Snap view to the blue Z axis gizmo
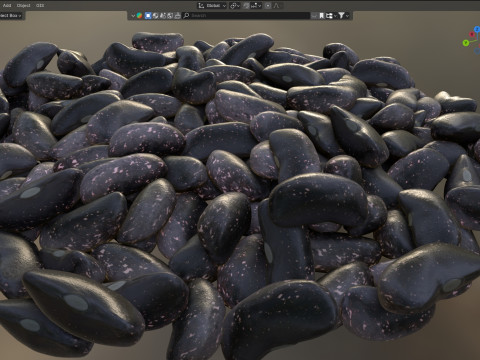Viewport: 480px width, 360px height. coord(477,30)
